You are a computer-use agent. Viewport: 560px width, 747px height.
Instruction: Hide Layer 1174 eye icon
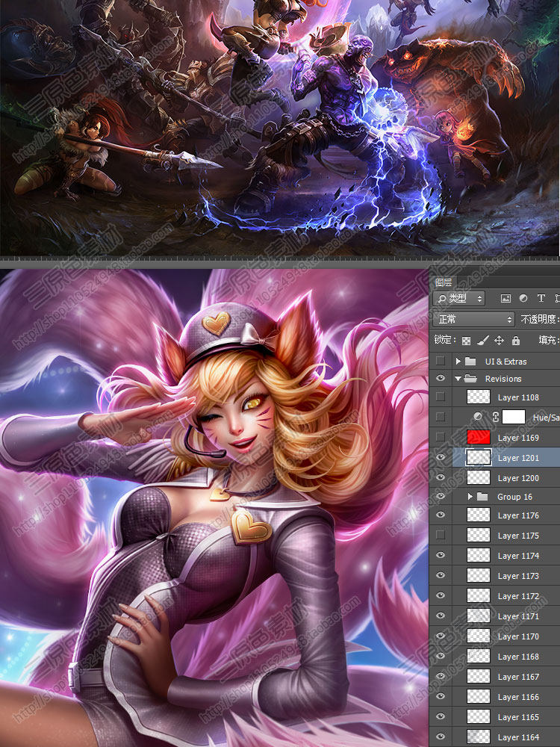441,555
